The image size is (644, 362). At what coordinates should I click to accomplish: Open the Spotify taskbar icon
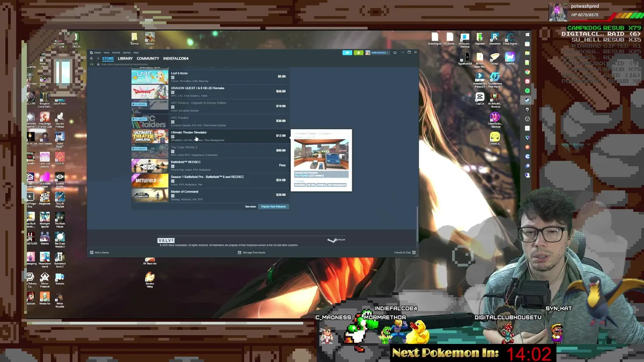pyautogui.click(x=527, y=90)
